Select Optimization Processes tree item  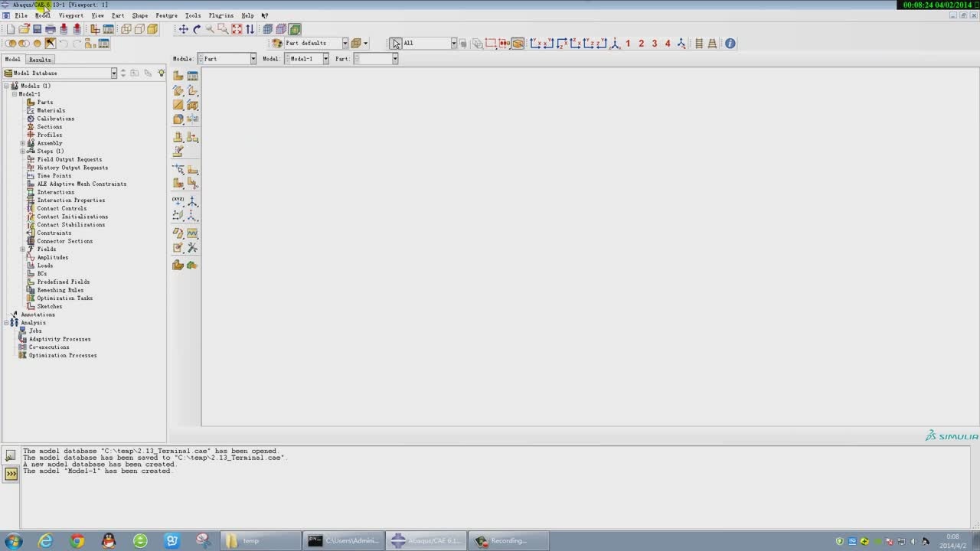[63, 355]
